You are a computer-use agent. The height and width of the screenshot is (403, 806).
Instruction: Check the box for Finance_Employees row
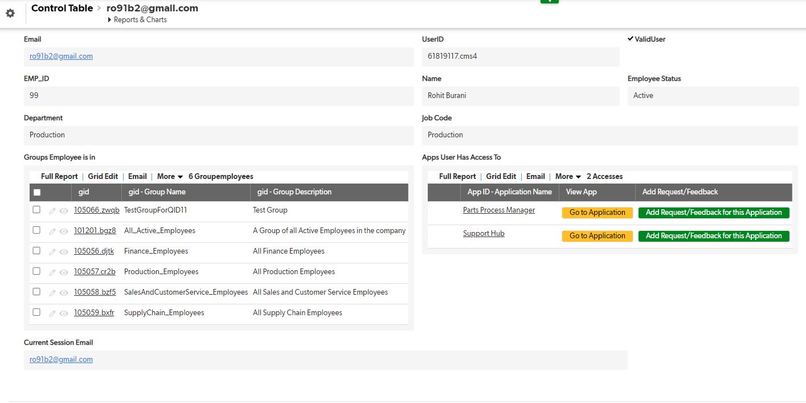[x=36, y=251]
